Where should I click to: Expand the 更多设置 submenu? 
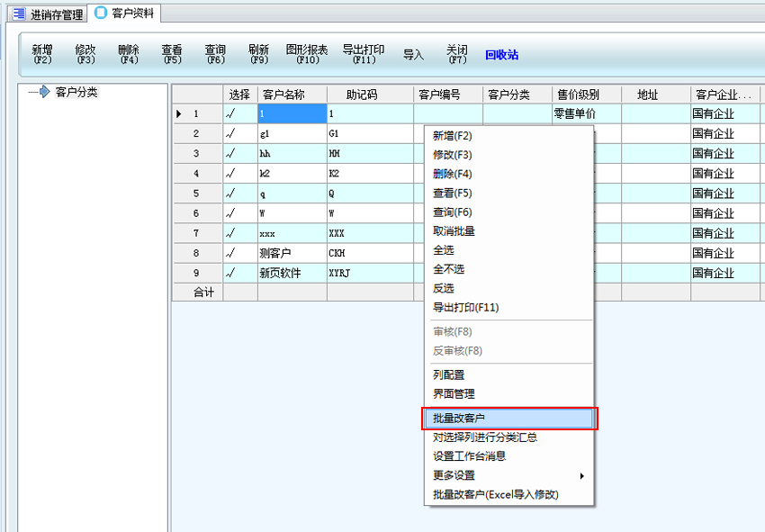pos(508,475)
